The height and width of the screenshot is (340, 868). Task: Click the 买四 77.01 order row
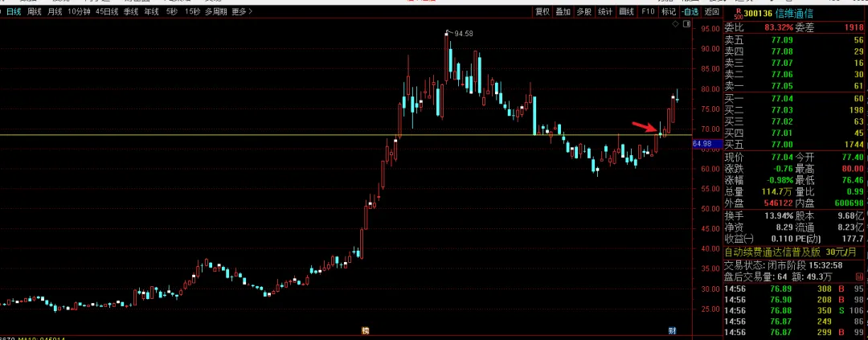(x=795, y=133)
